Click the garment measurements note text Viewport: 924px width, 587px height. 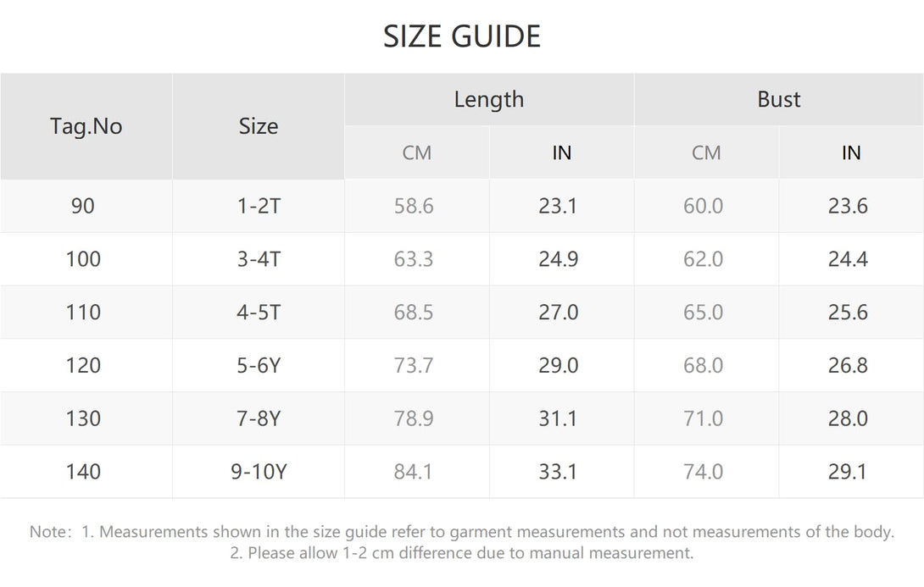[462, 532]
